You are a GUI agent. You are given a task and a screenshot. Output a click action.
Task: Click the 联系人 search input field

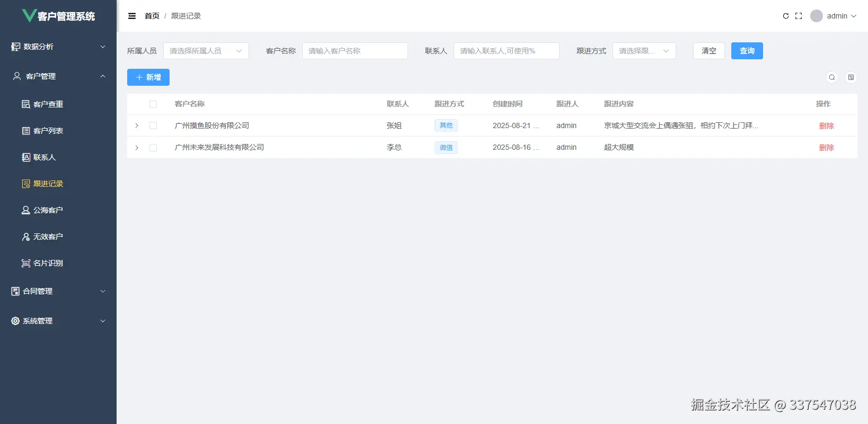coord(507,51)
